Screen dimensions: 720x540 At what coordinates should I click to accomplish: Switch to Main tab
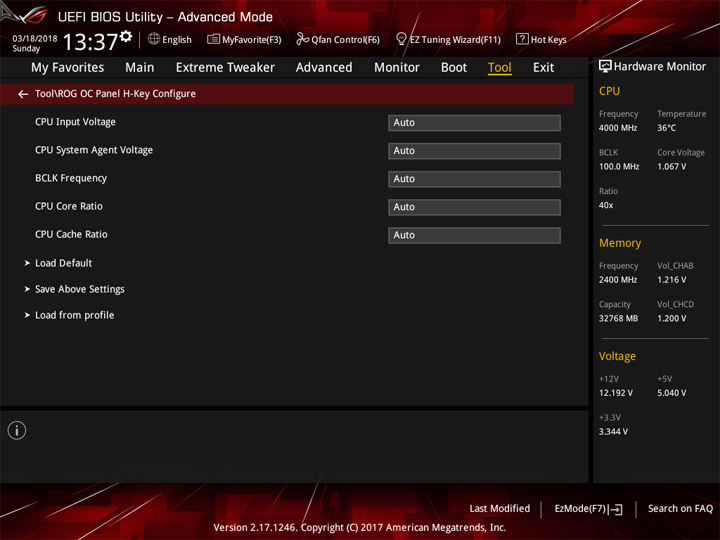pos(140,68)
